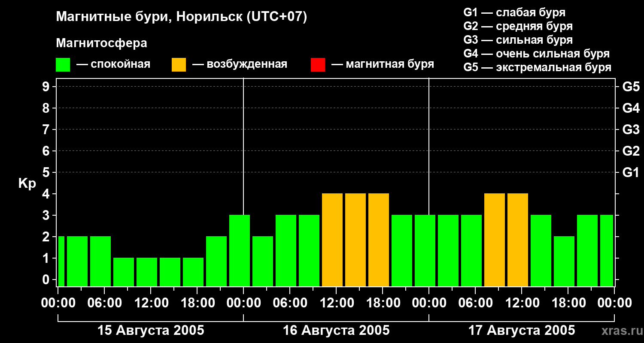644x343 pixels.
Task: Click the Kp 2 bar before 15 August's last bar
Action: click(x=216, y=261)
